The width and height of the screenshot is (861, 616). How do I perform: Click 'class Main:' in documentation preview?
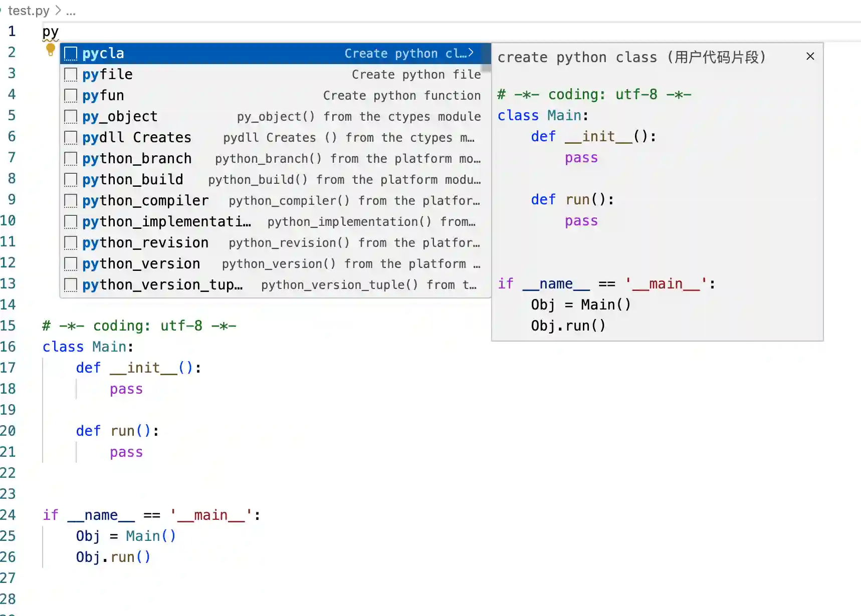click(543, 115)
